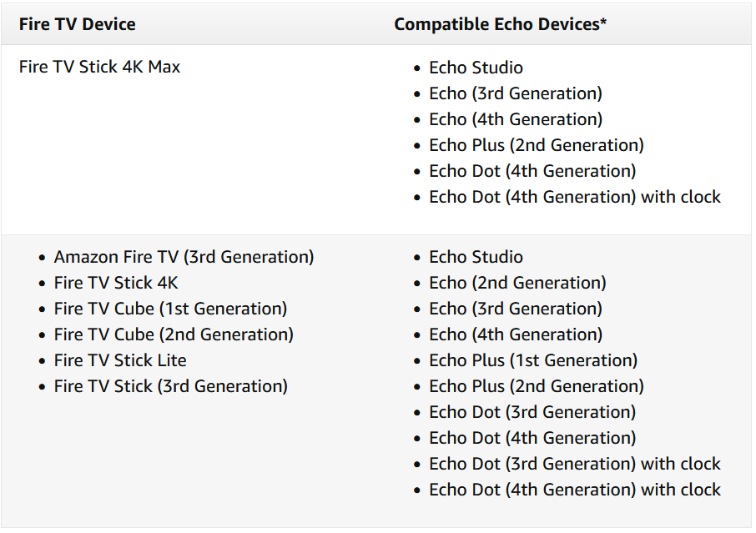Click "Fire TV Stick (3rd Generation)" list item
This screenshot has height=533, width=756.
pyautogui.click(x=170, y=386)
